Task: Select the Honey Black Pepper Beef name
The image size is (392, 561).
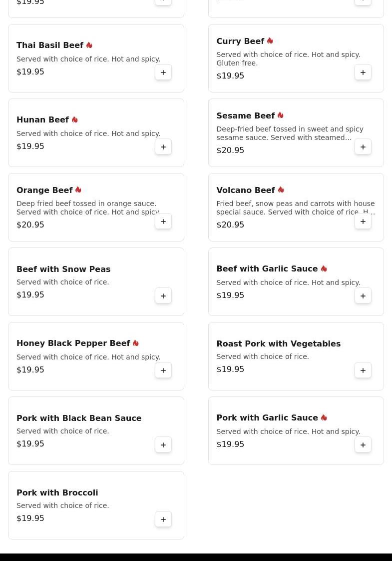Action: (73, 343)
